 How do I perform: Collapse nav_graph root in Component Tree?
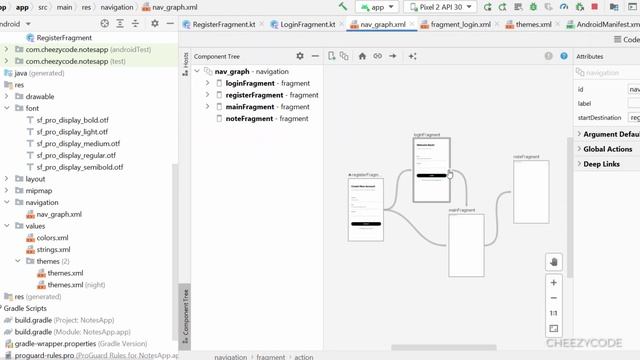197,71
